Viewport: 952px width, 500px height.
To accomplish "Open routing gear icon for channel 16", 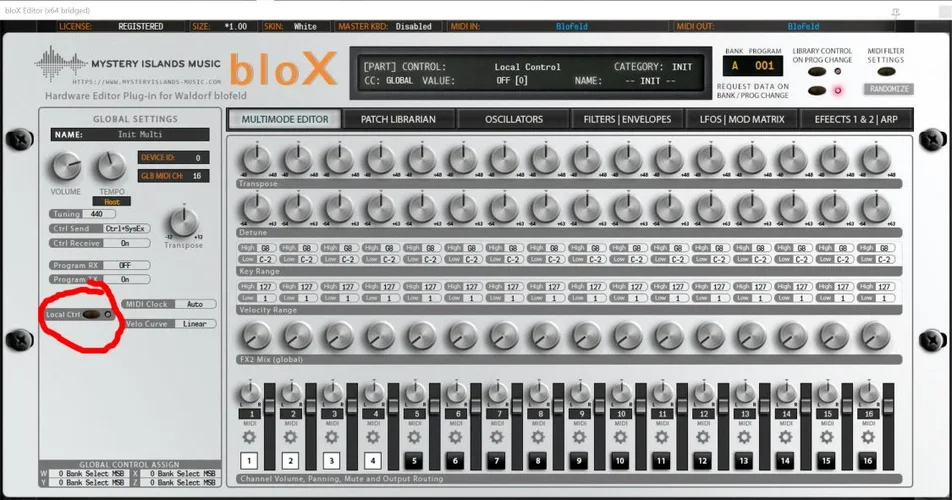I will 868,437.
